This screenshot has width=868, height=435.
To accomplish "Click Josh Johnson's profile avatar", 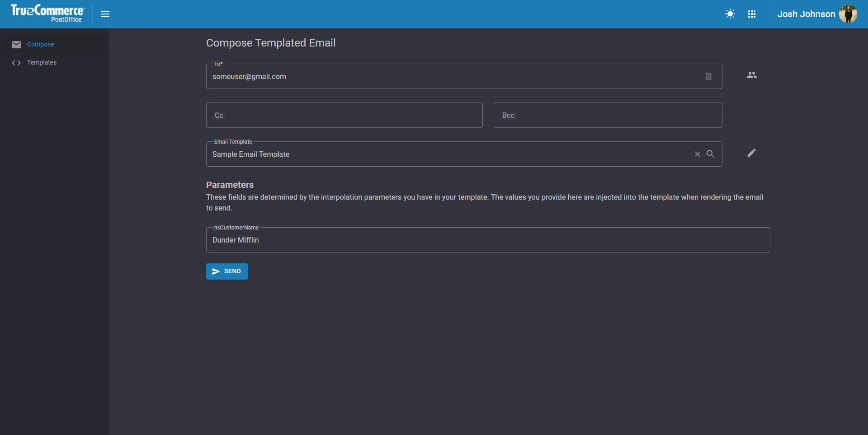I will tap(848, 14).
